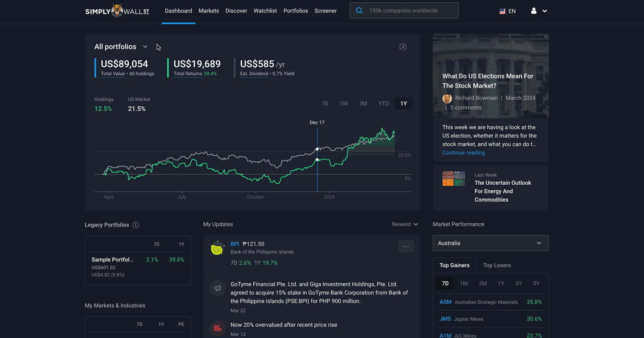This screenshot has height=338, width=644.
Task: Open the Screener nav item
Action: tap(325, 11)
